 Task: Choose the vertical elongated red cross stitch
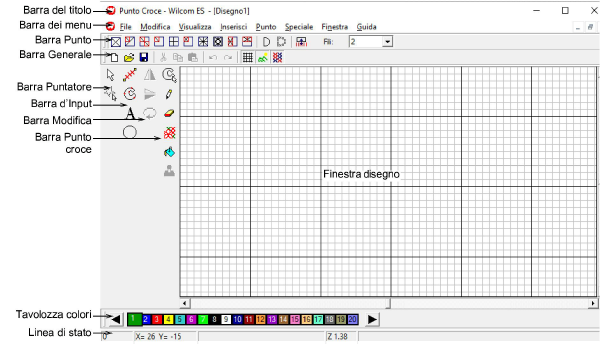point(233,42)
